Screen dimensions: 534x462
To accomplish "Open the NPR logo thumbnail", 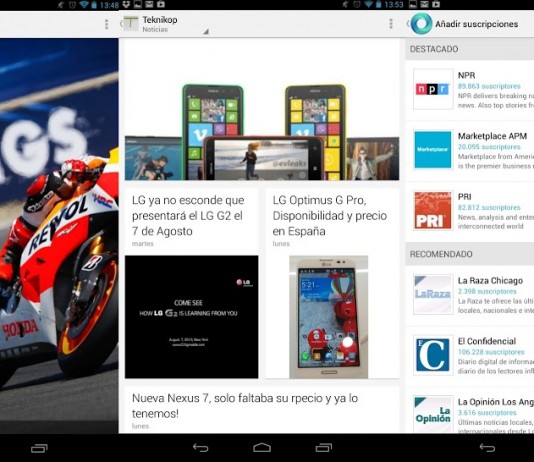I will (433, 89).
